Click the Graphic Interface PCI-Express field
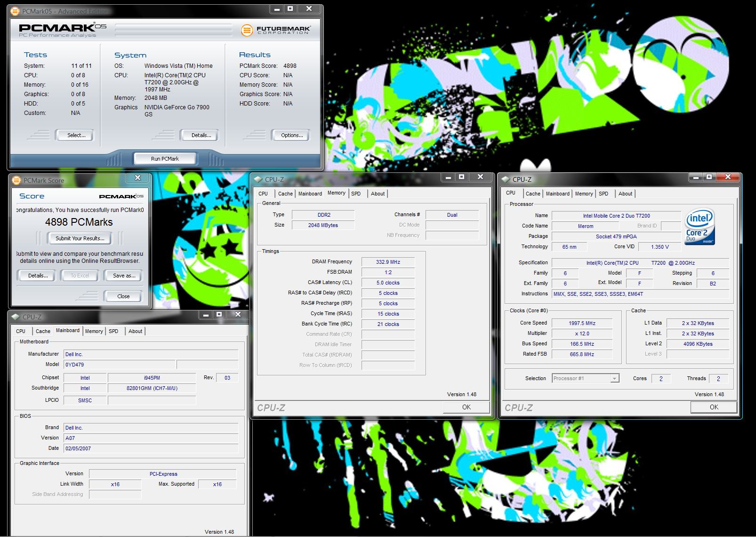 162,474
